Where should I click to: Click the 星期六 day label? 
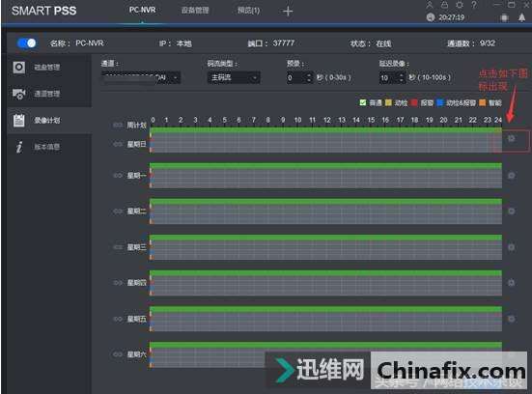[x=137, y=354]
